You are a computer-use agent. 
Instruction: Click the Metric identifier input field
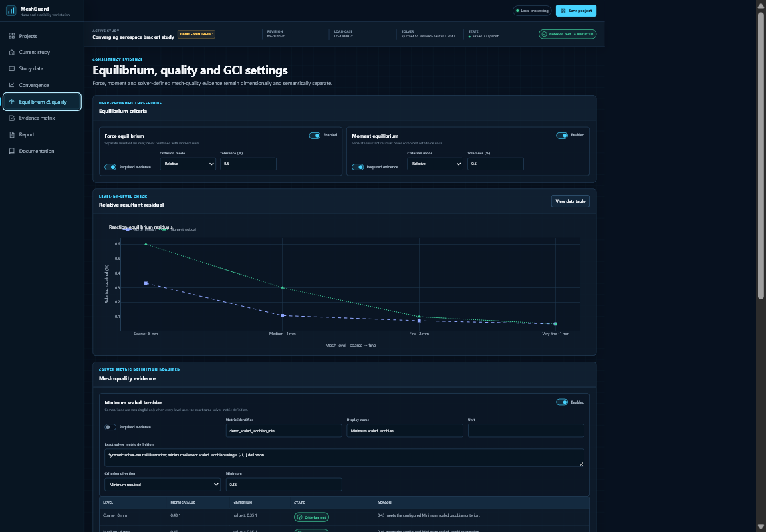pyautogui.click(x=284, y=430)
